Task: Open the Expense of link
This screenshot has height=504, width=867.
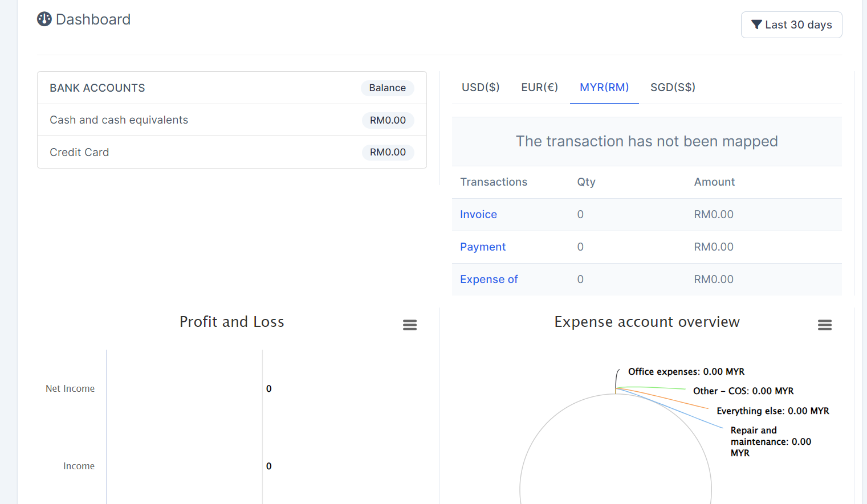Action: pyautogui.click(x=489, y=280)
